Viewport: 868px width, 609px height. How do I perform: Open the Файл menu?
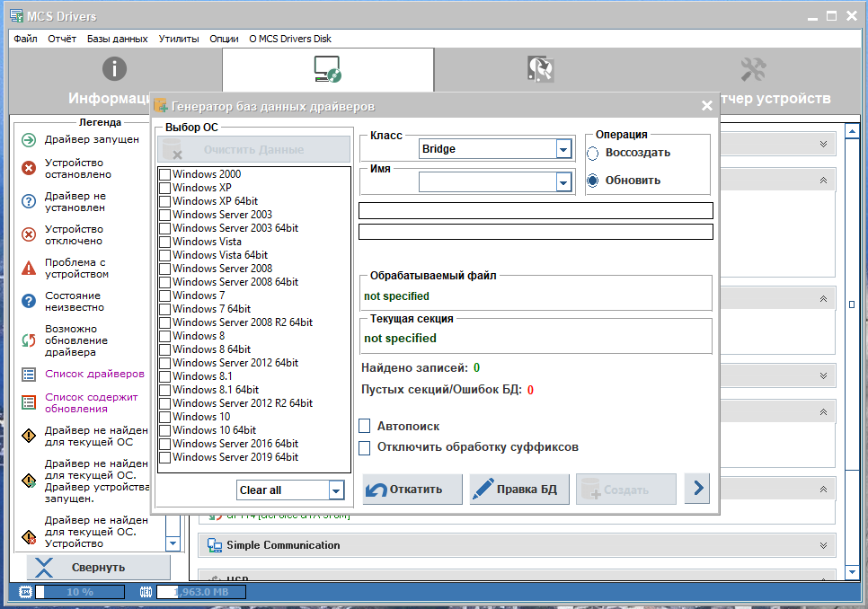[x=25, y=39]
